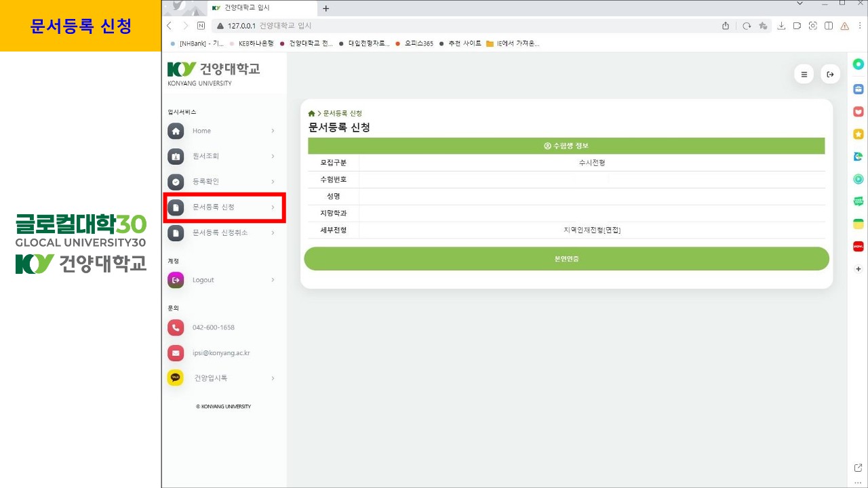The height and width of the screenshot is (488, 868).
Task: Select the 건양대학교 입시 browser tab
Action: (258, 8)
